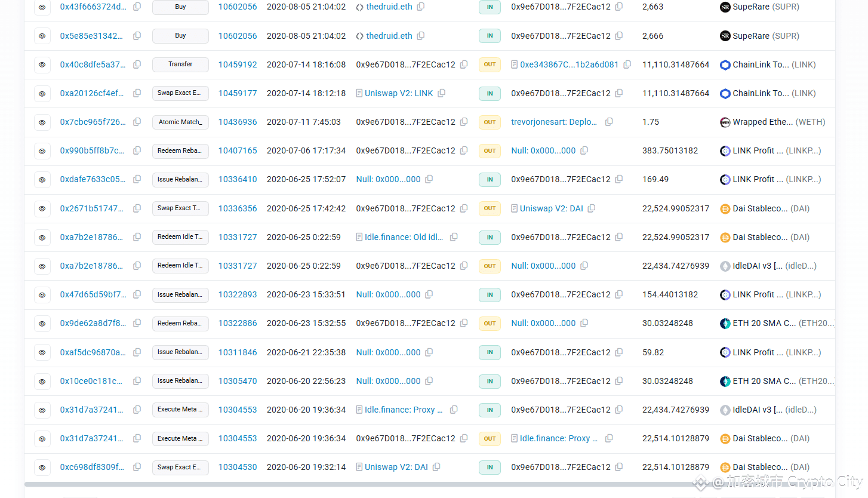The height and width of the screenshot is (498, 868).
Task: Open block 10436936
Action: [238, 122]
